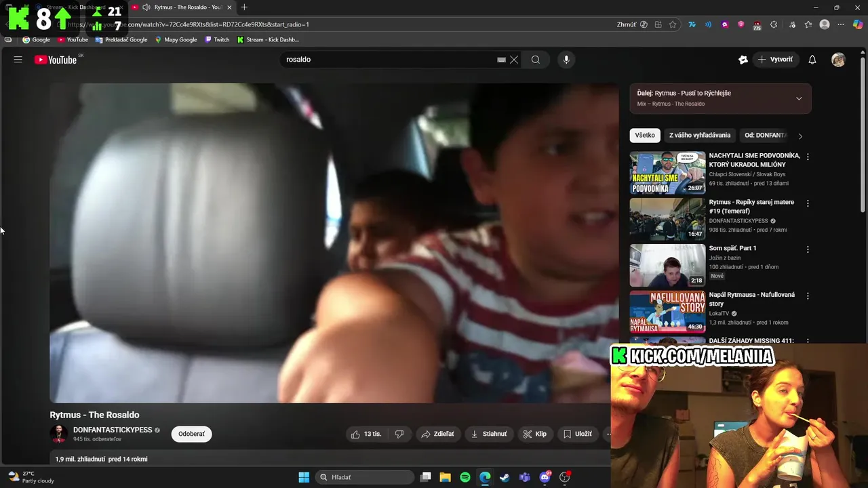Dislike the video with thumbs down
This screenshot has width=868, height=488.
click(x=399, y=434)
